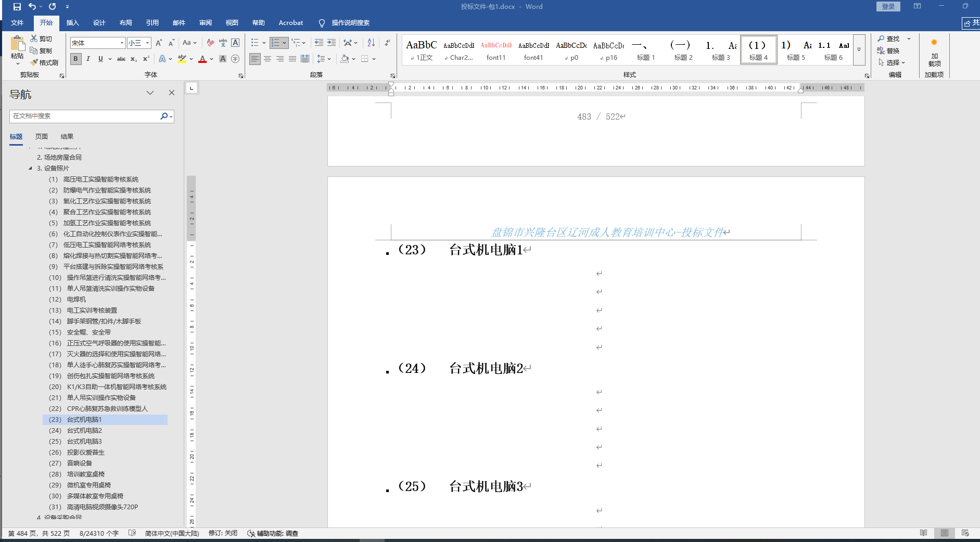Copy selection with 复制
980x542 pixels.
pyautogui.click(x=41, y=50)
